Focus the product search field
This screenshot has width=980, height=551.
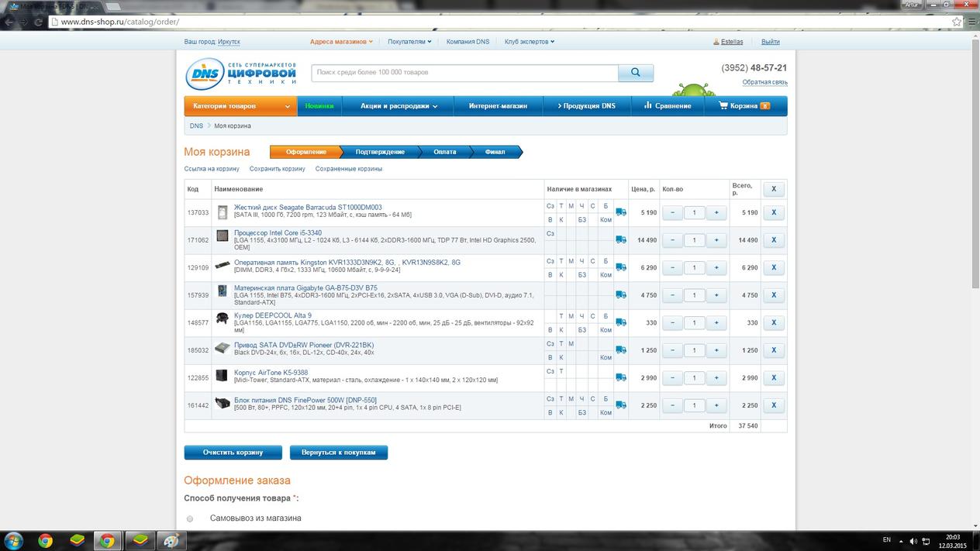[x=465, y=73]
